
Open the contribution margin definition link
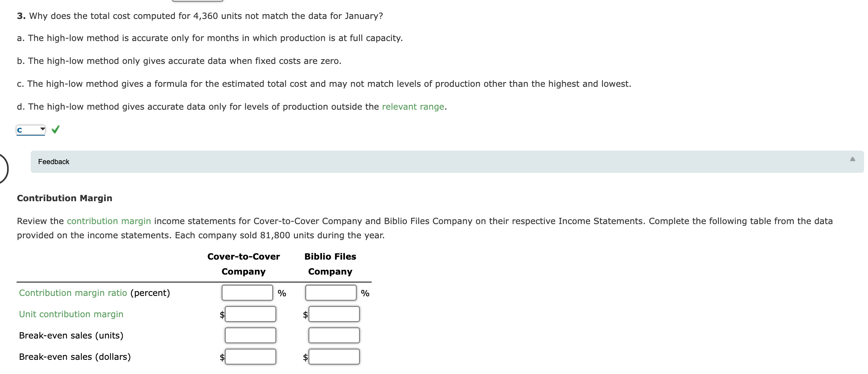click(x=108, y=221)
